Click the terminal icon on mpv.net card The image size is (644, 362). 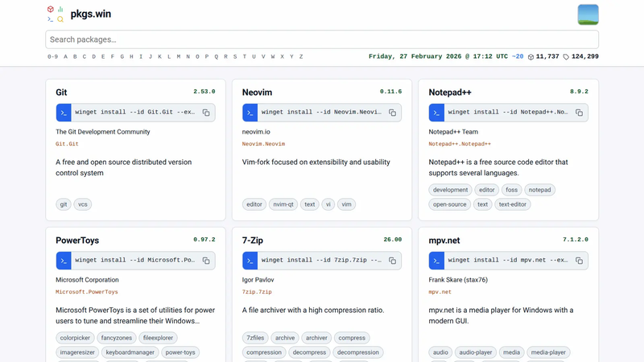pos(436,261)
